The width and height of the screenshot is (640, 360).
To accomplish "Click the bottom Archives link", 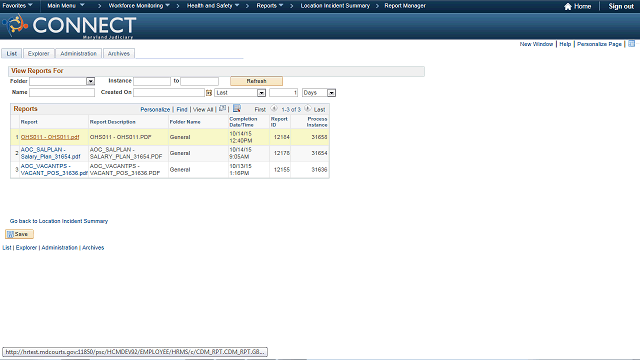I will point(93,248).
